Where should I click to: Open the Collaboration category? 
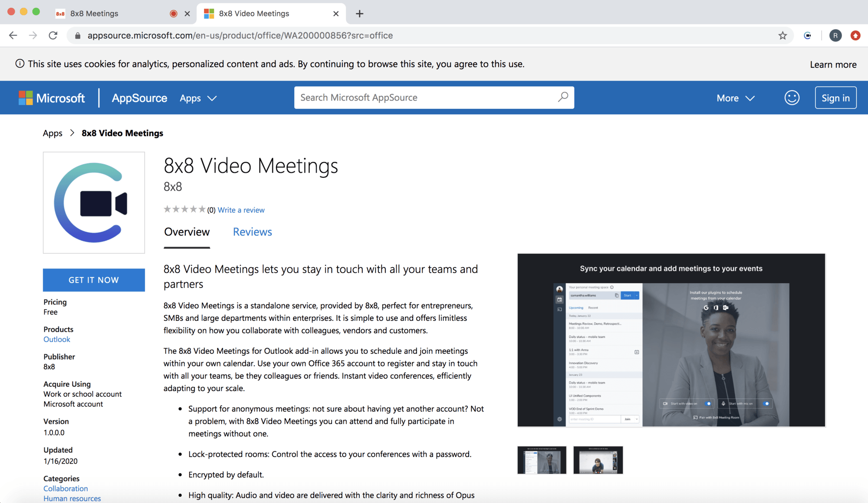click(66, 489)
